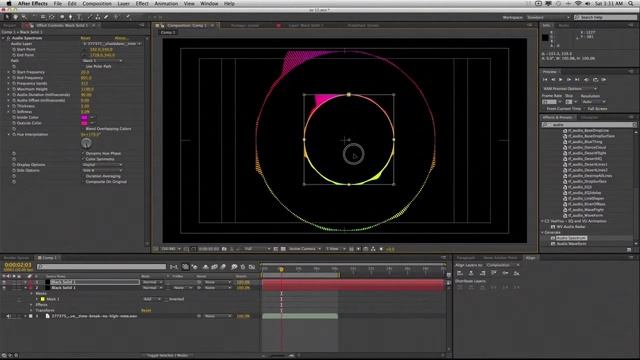This screenshot has width=640, height=360.
Task: Select Audio Waveform effect in presets list
Action: 571,244
